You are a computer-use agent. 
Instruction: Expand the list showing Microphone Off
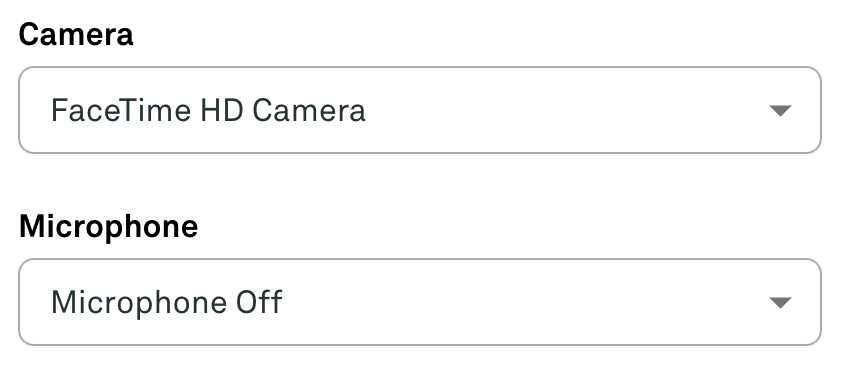420,302
